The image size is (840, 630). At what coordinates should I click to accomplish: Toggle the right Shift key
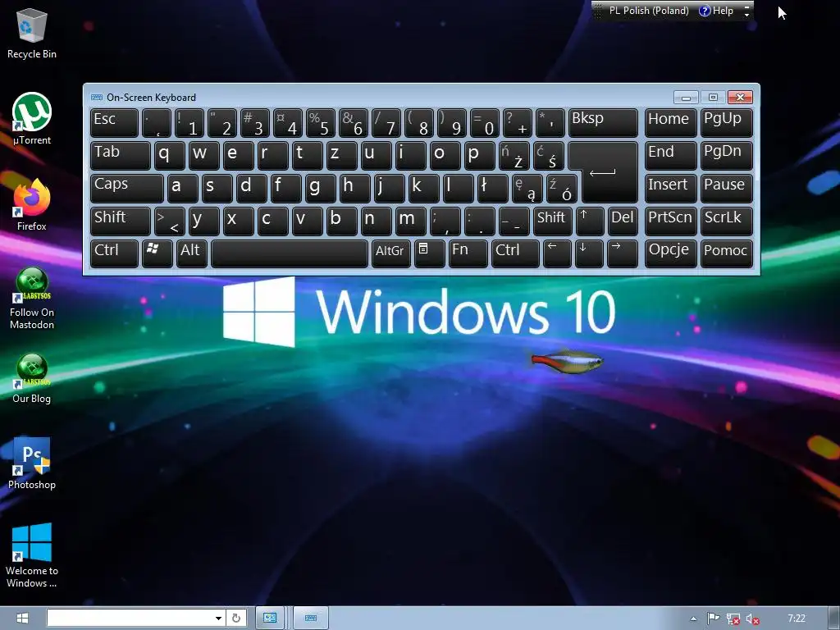pos(552,221)
